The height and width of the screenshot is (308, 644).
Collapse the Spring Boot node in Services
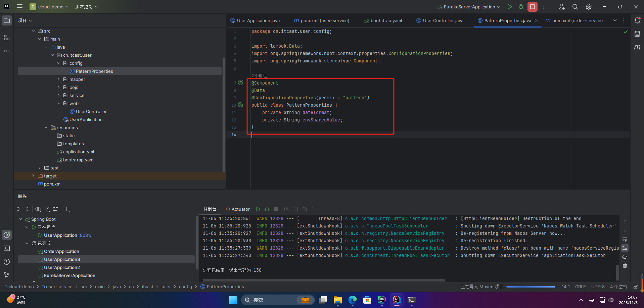(x=20, y=219)
